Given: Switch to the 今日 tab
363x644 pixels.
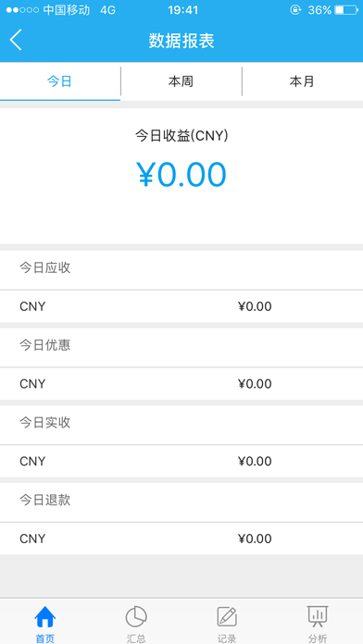Looking at the screenshot, I should point(60,81).
